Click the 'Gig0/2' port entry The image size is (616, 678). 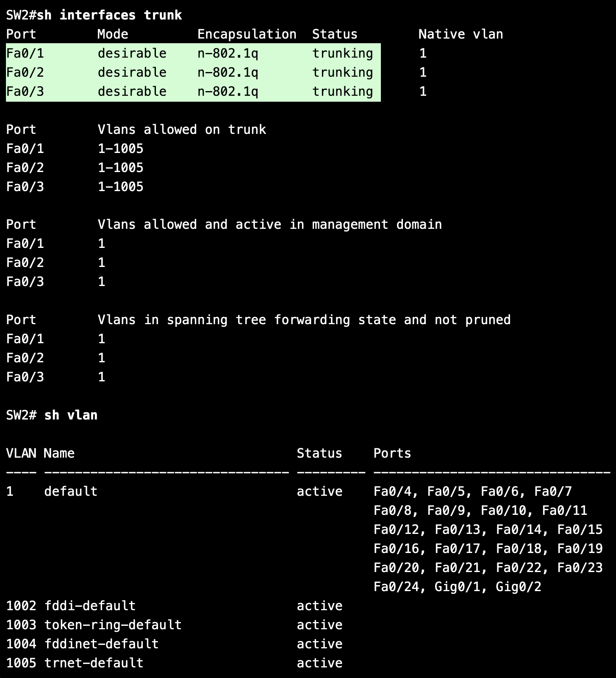(x=519, y=587)
